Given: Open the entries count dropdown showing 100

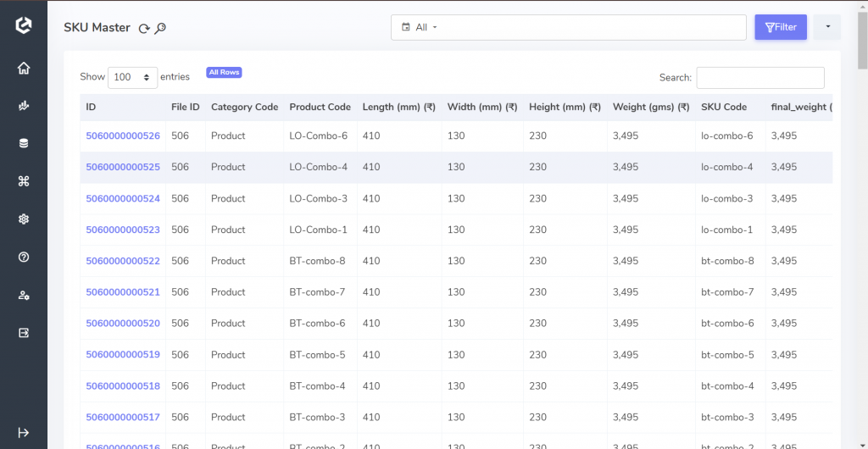Looking at the screenshot, I should (133, 77).
